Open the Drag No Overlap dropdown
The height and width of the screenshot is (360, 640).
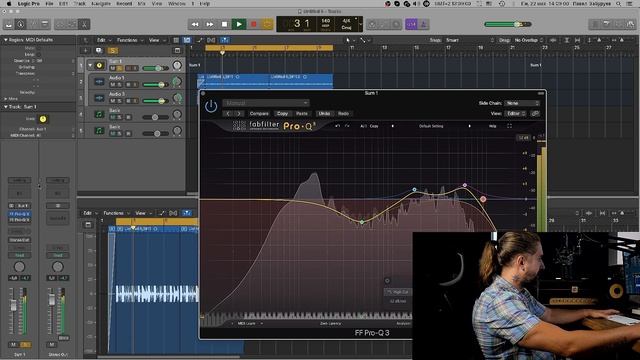click(529, 40)
